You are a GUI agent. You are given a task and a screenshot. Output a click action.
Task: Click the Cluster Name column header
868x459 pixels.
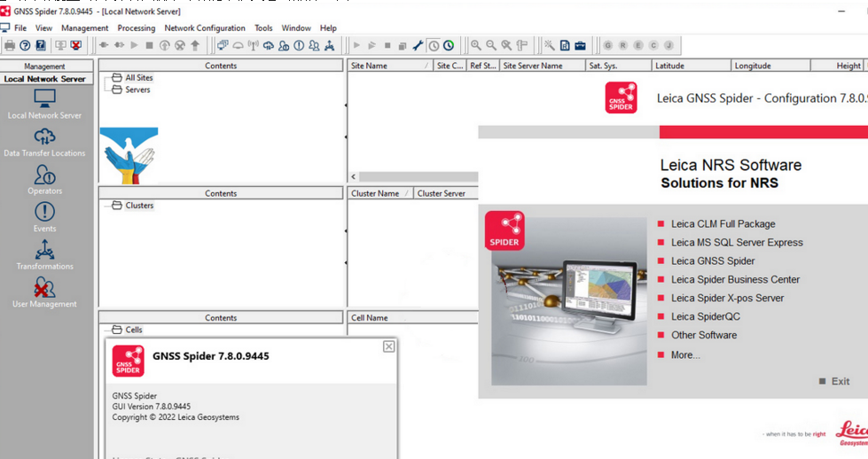tap(380, 193)
